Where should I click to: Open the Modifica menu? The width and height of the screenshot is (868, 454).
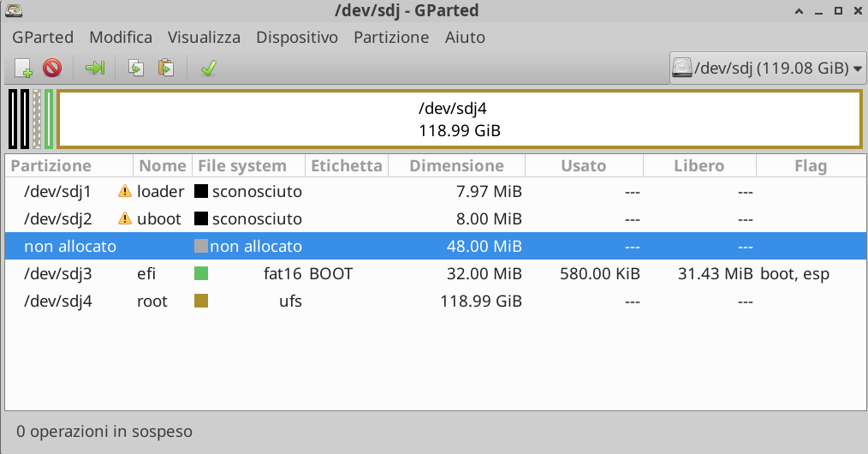[121, 38]
